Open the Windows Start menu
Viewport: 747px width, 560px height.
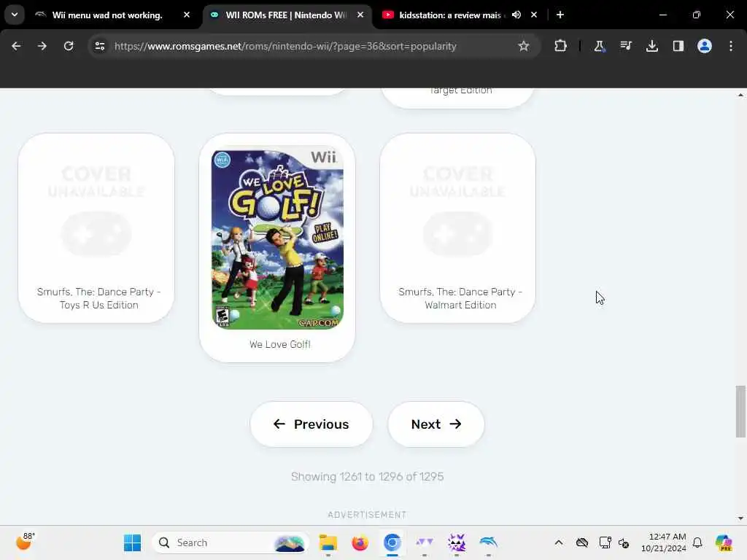(132, 542)
